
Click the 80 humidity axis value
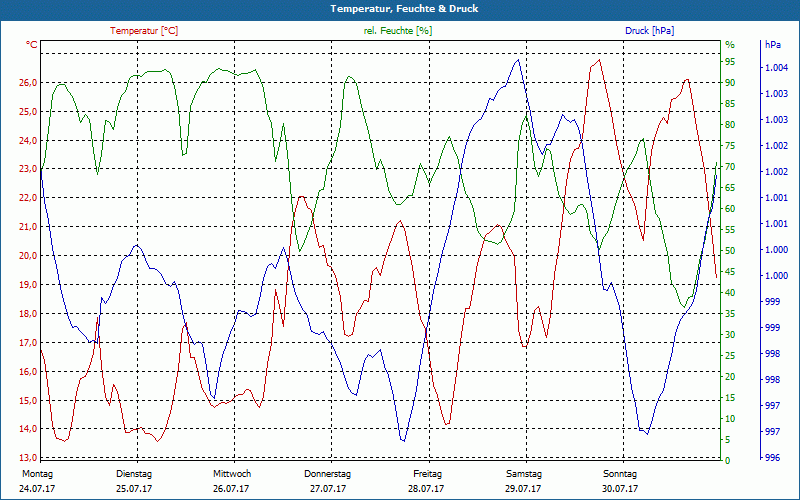tap(730, 125)
